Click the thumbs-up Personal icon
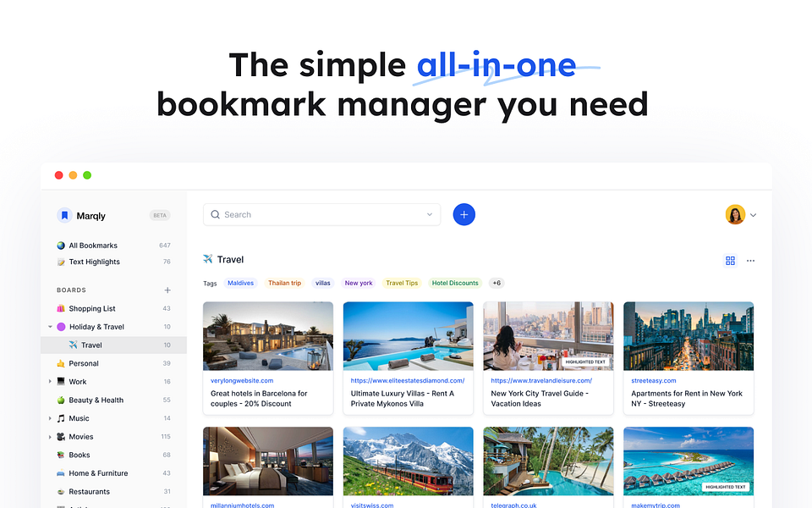This screenshot has width=812, height=508. pos(61,363)
